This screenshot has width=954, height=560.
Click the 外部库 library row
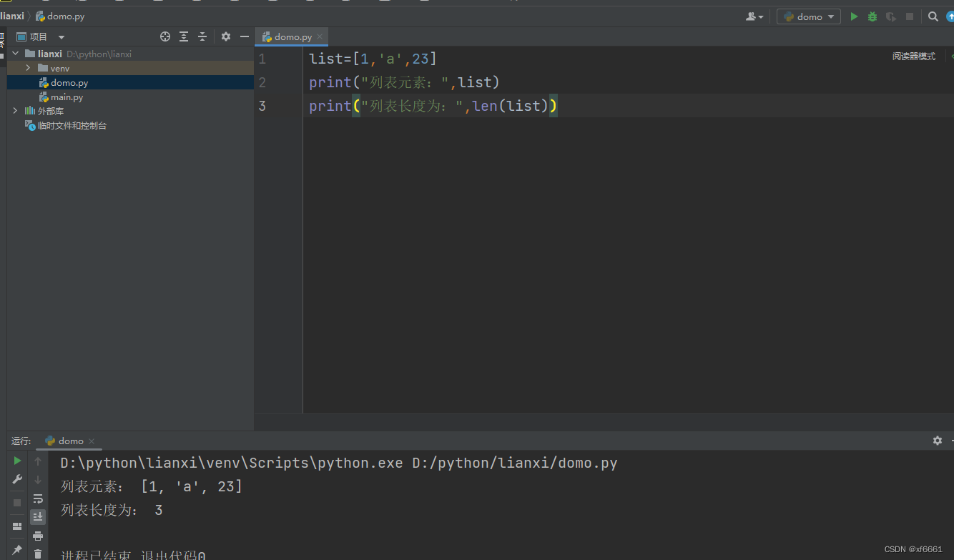(x=130, y=111)
